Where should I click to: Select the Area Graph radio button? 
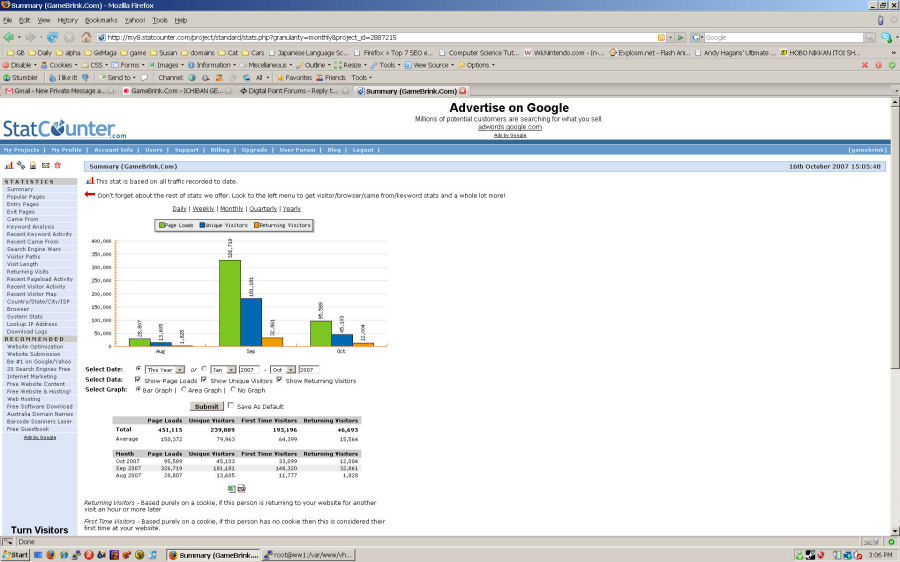coord(184,389)
